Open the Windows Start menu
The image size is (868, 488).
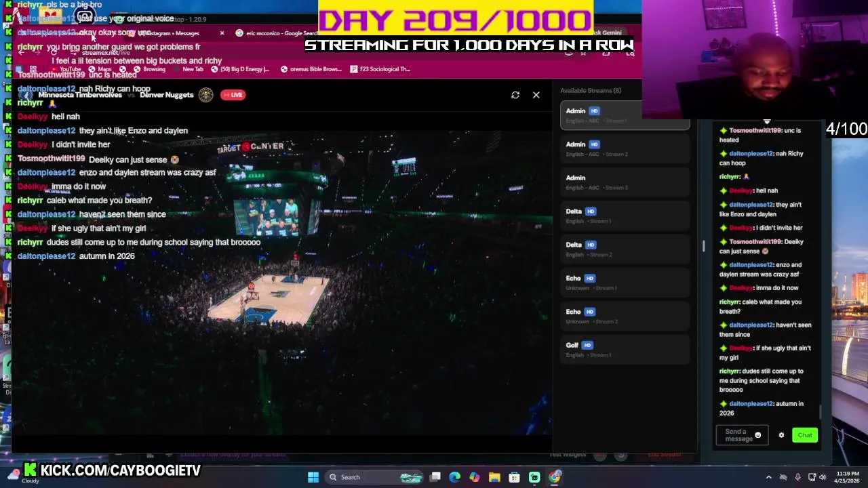pos(313,477)
